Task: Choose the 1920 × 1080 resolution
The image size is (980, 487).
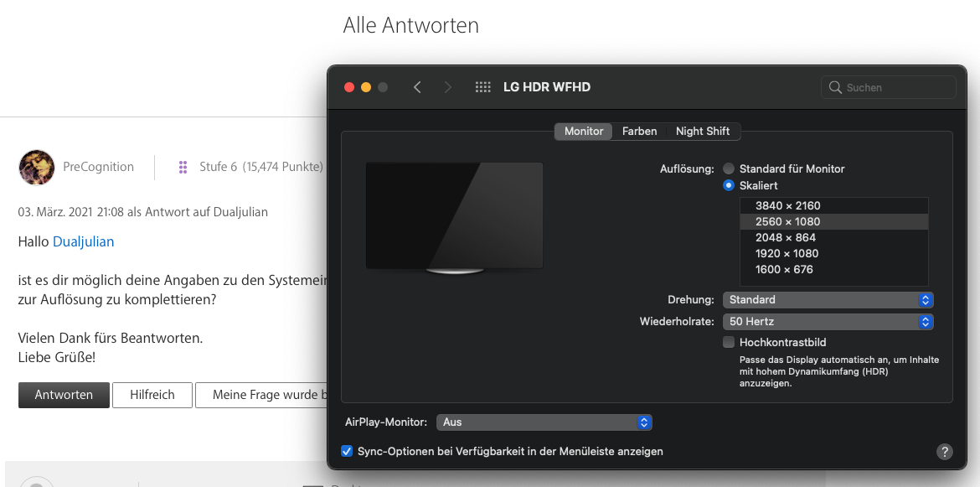Action: pyautogui.click(x=833, y=254)
